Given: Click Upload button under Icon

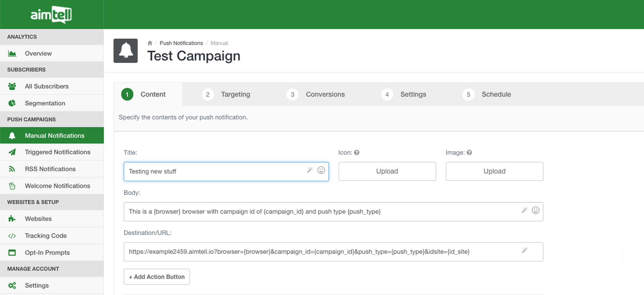Looking at the screenshot, I should [x=387, y=171].
